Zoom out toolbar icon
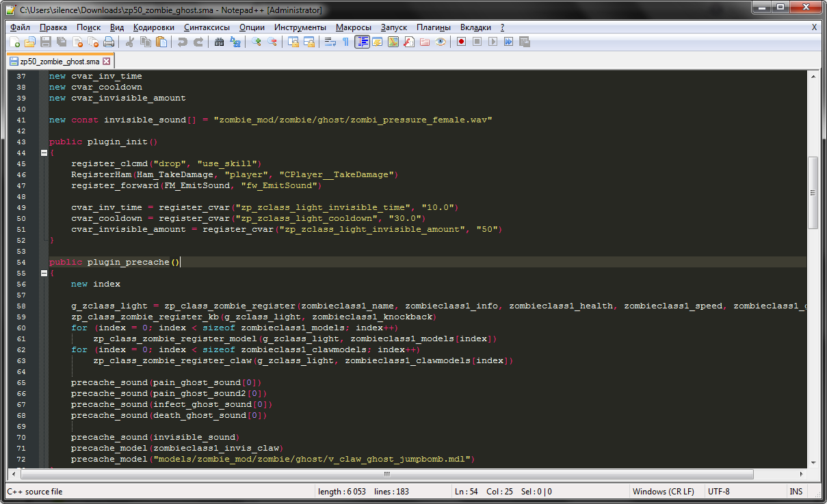 (272, 42)
